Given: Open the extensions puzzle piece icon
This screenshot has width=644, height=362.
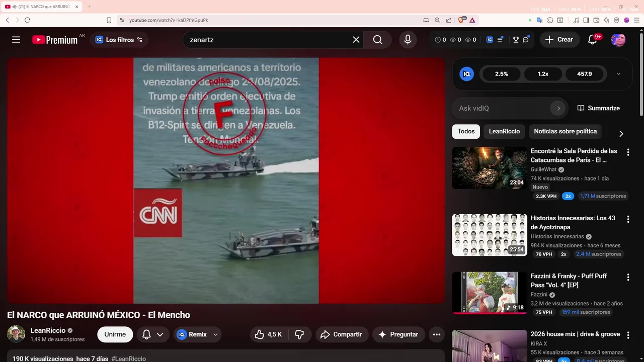Looking at the screenshot, I should [x=550, y=20].
